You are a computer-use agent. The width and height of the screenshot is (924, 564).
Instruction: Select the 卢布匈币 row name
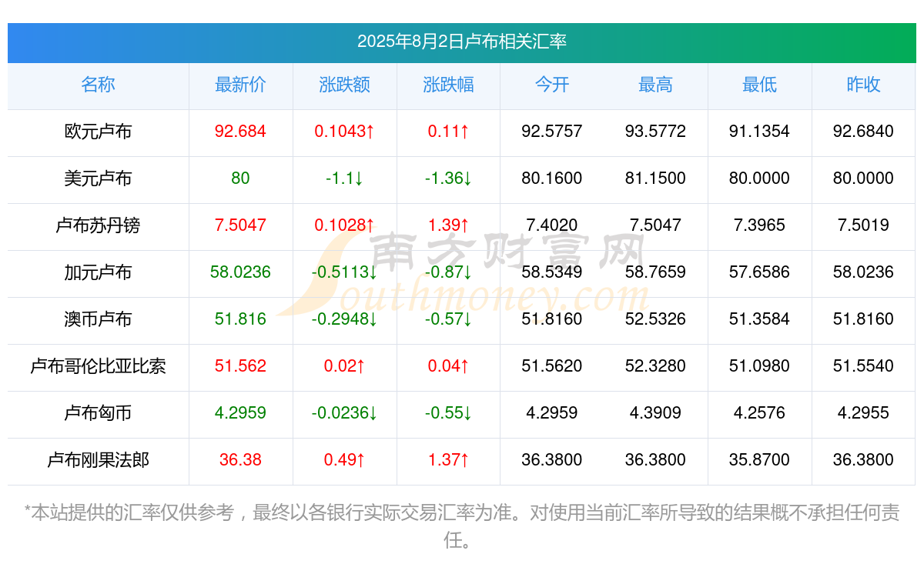point(99,413)
